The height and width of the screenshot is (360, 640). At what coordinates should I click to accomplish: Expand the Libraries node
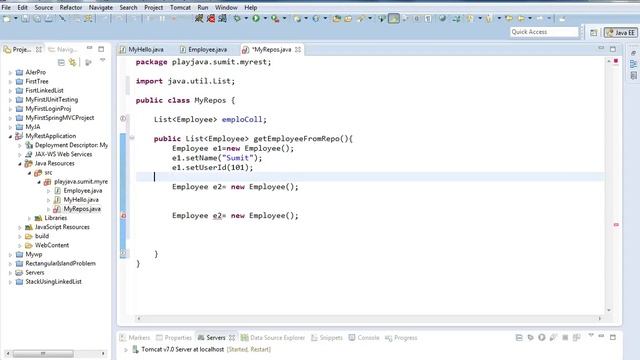point(29,218)
